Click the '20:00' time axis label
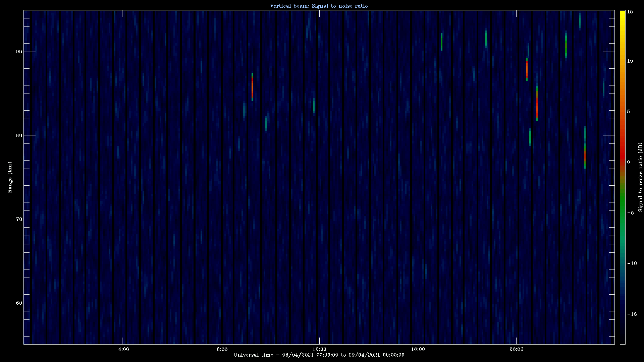Screen dimensions: 644x362 (516, 349)
